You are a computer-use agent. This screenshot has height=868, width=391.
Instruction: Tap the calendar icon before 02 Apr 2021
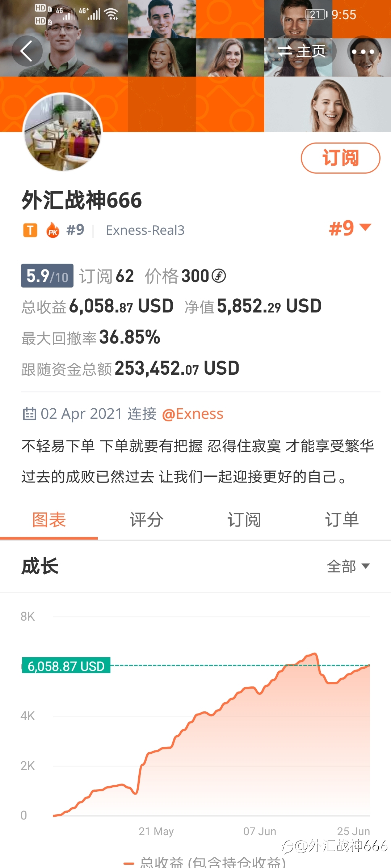click(x=30, y=414)
